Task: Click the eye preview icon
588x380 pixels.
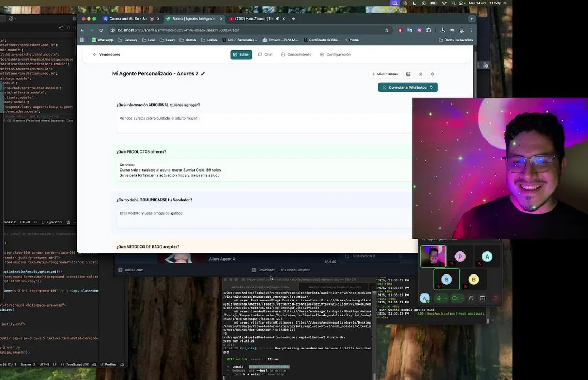Action: [x=432, y=74]
